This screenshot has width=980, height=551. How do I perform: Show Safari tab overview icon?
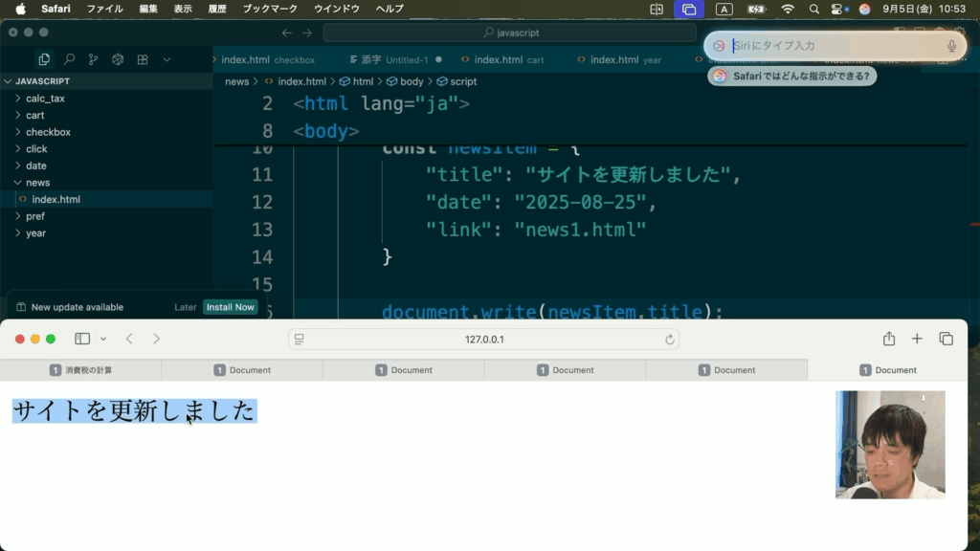click(x=946, y=339)
